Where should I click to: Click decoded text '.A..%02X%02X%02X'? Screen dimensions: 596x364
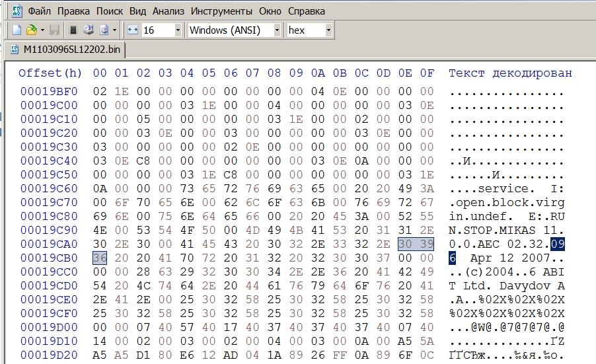pyautogui.click(x=507, y=299)
